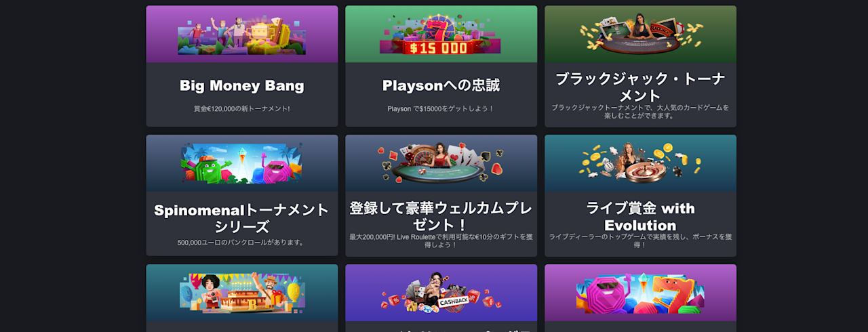Viewport: 868px width, 332px height.
Task: Click the Playson で$15000をゲットしよう description
Action: (441, 108)
